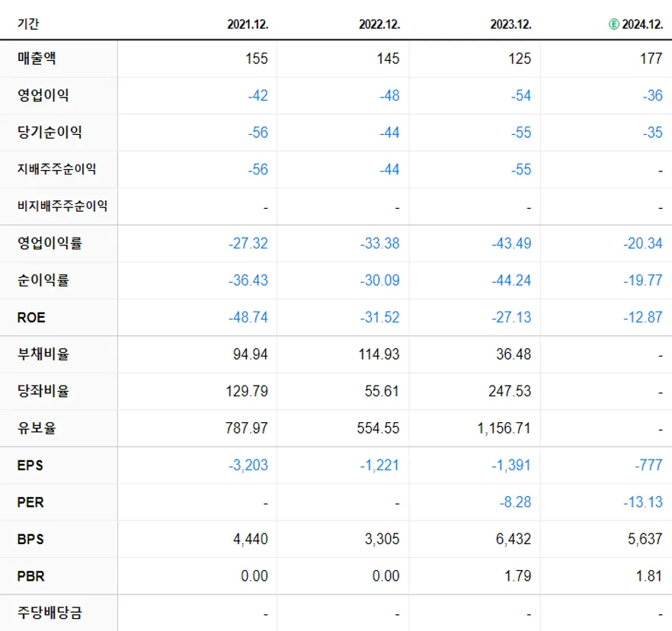Image resolution: width=672 pixels, height=631 pixels.
Task: Select the 2022.12. column header
Action: click(379, 24)
